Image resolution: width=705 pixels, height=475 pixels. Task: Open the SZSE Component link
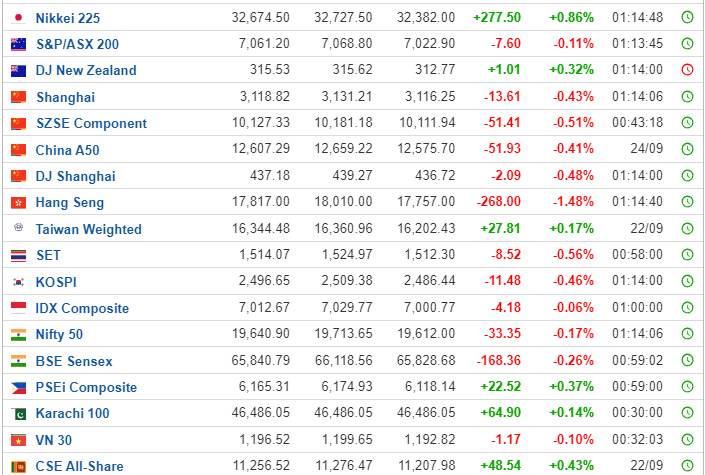pos(92,123)
